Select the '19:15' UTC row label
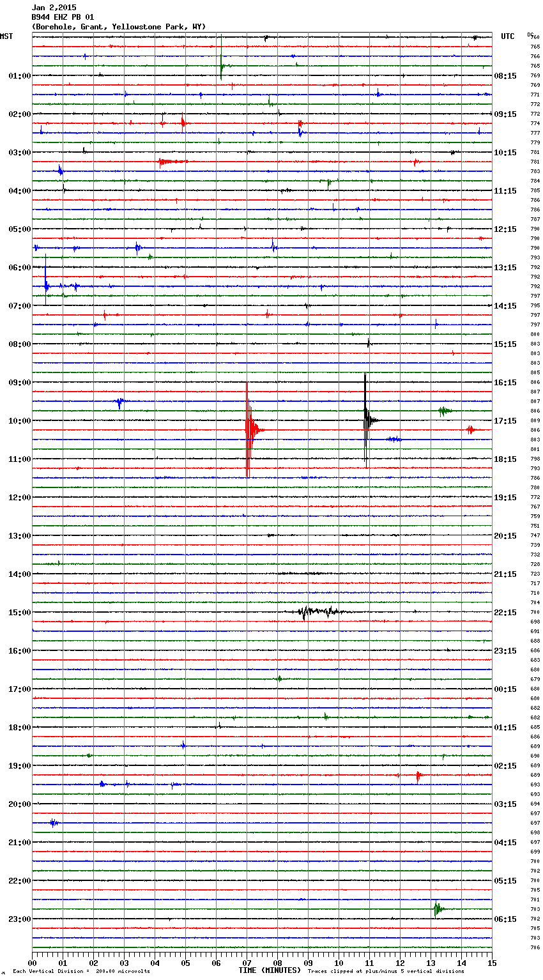Viewport: 543px width, 980px height. pyautogui.click(x=505, y=498)
